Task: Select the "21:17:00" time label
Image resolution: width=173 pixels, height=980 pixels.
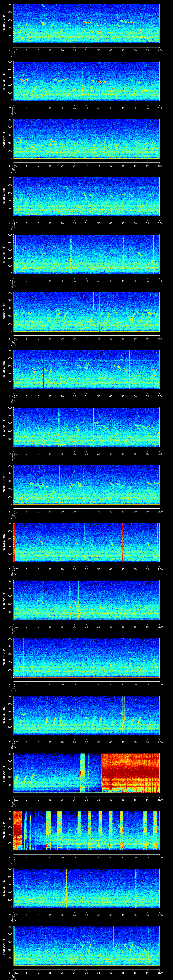Action: 13,972
